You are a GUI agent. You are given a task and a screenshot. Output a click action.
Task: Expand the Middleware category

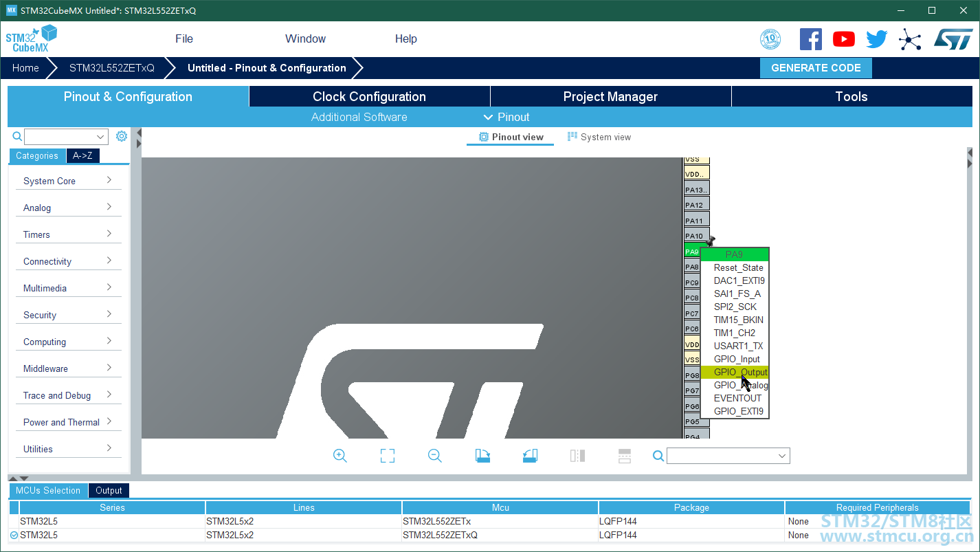pos(68,368)
